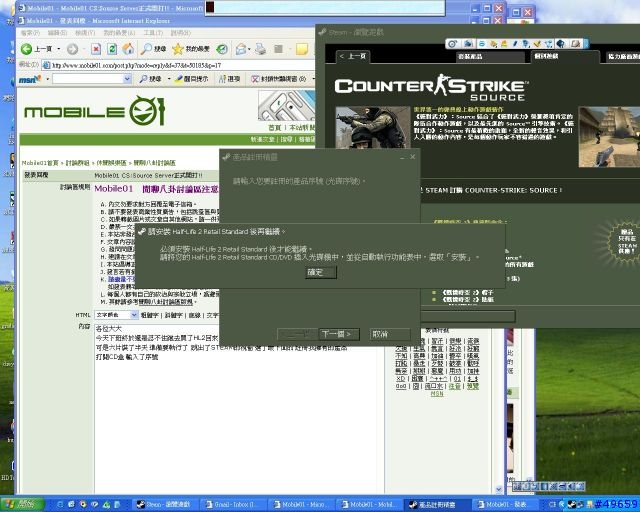Open the Search magnifier in IE toolbar
This screenshot has width=640, height=512.
tap(146, 49)
